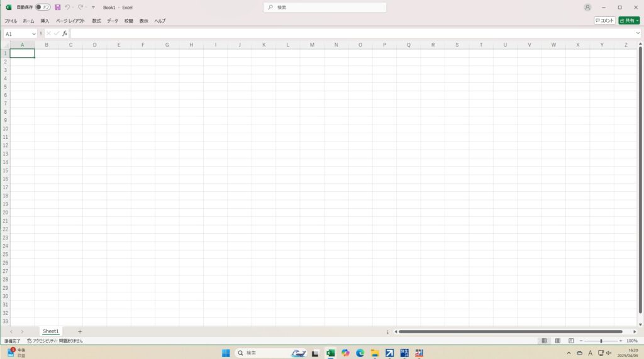Screen dimensions: 644x359
Task: Expand the formula bar chevron
Action: click(638, 33)
